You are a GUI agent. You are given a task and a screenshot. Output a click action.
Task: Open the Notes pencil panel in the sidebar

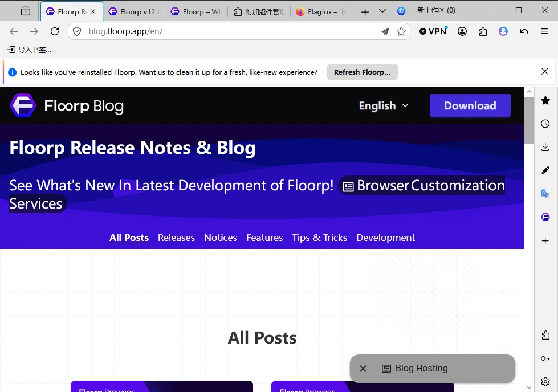pyautogui.click(x=545, y=170)
